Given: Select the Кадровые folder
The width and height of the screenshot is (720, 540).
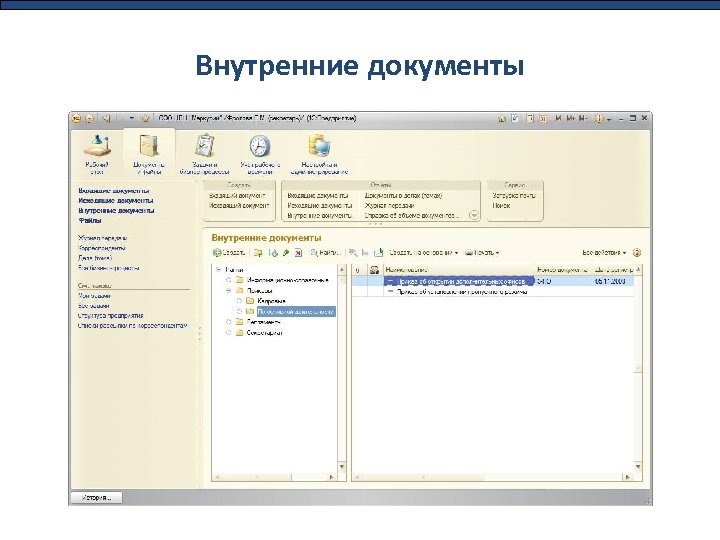Looking at the screenshot, I should [x=271, y=301].
